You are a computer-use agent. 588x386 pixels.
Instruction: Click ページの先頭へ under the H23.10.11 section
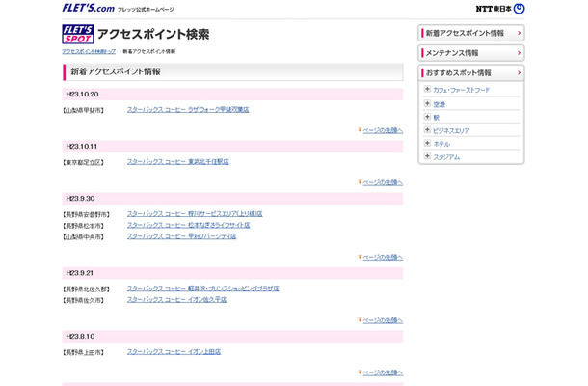click(383, 182)
